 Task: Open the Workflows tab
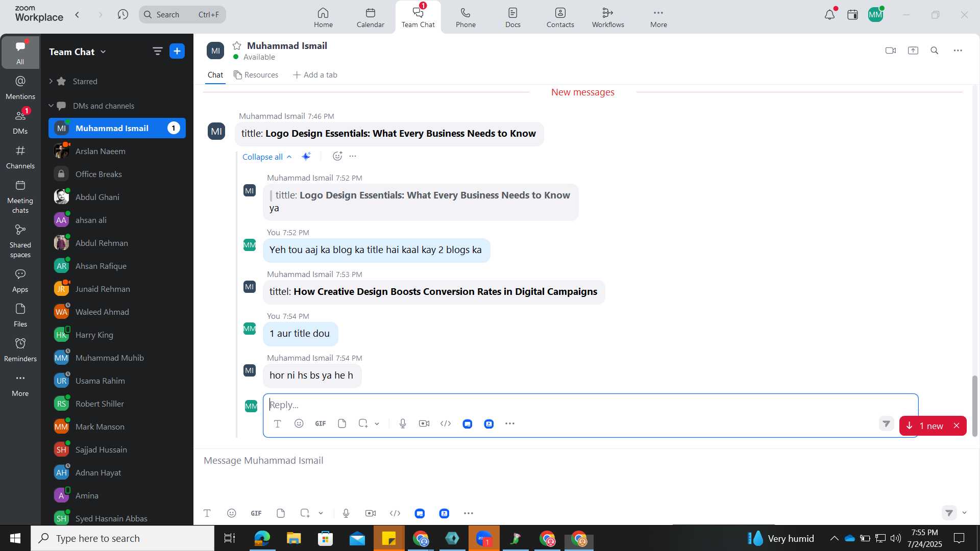[608, 17]
